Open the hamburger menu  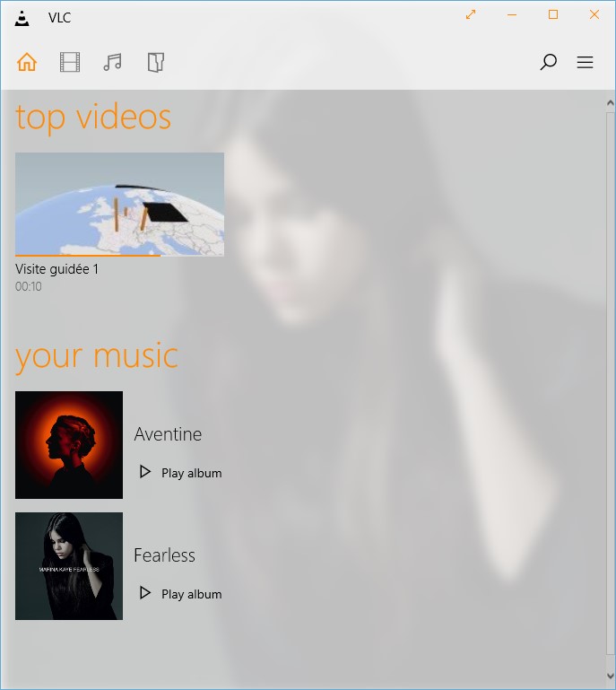(585, 62)
